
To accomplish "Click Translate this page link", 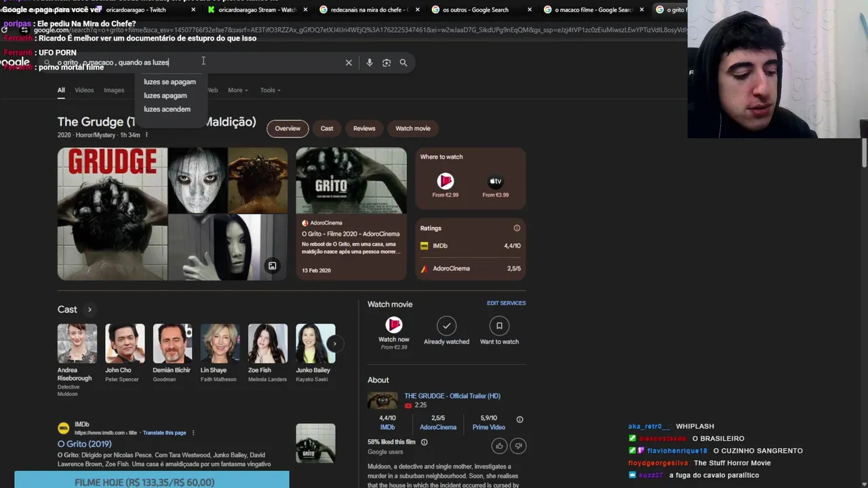I will pyautogui.click(x=164, y=432).
